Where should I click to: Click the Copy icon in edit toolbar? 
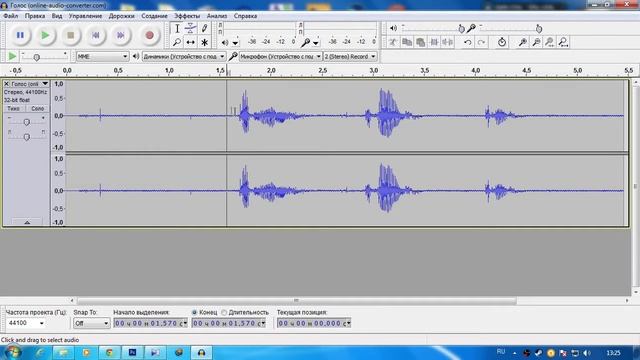pos(407,42)
